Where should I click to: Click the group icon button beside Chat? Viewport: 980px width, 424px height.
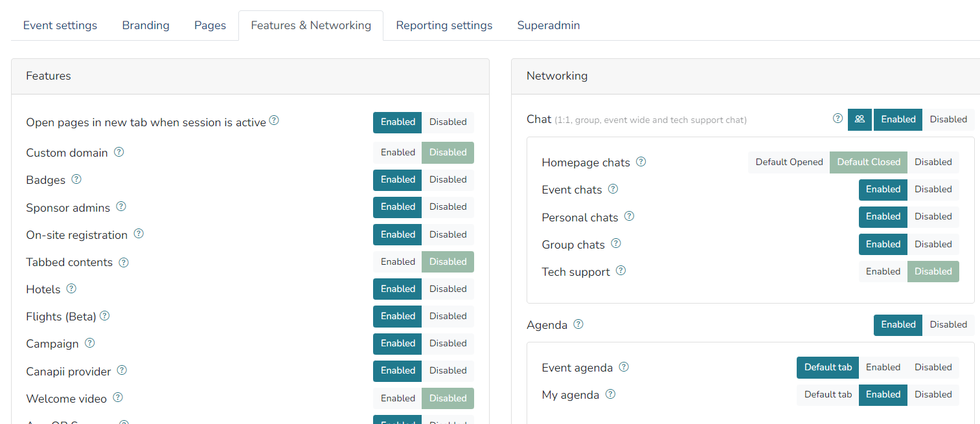[x=860, y=119]
